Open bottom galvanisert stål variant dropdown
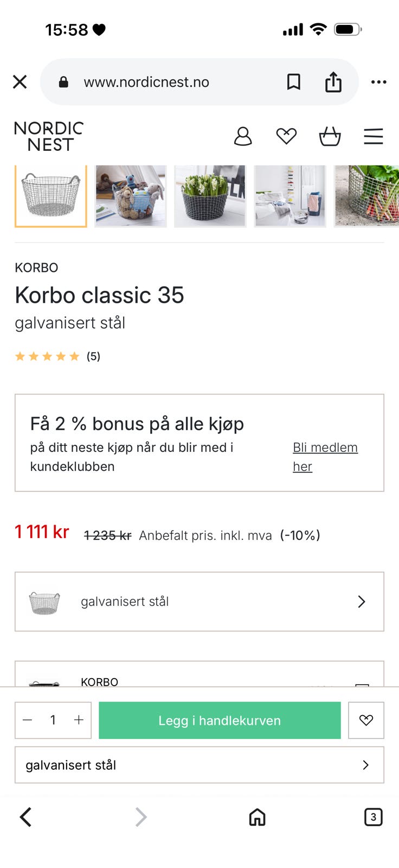 tap(200, 765)
